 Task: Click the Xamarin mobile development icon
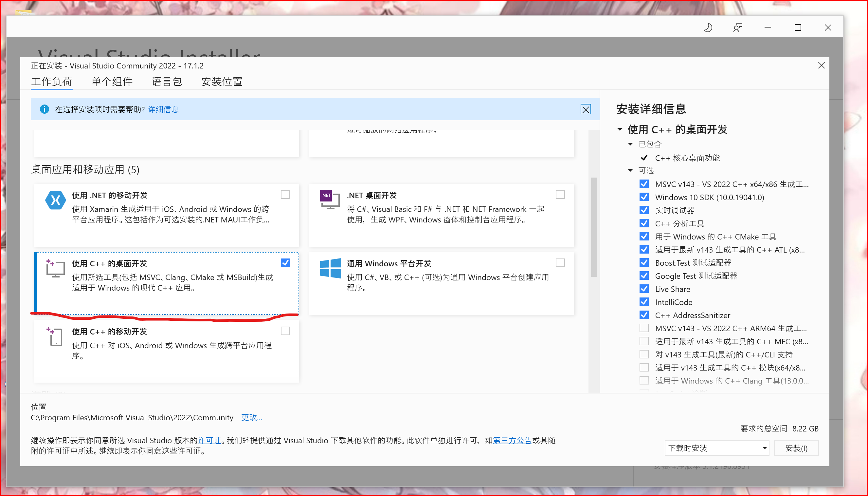[55, 200]
